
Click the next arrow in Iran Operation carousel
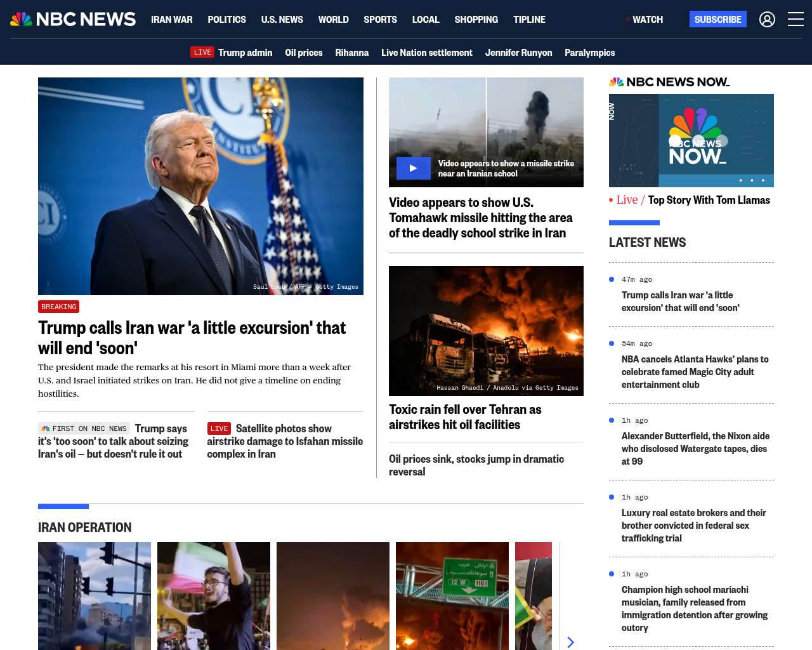click(570, 642)
